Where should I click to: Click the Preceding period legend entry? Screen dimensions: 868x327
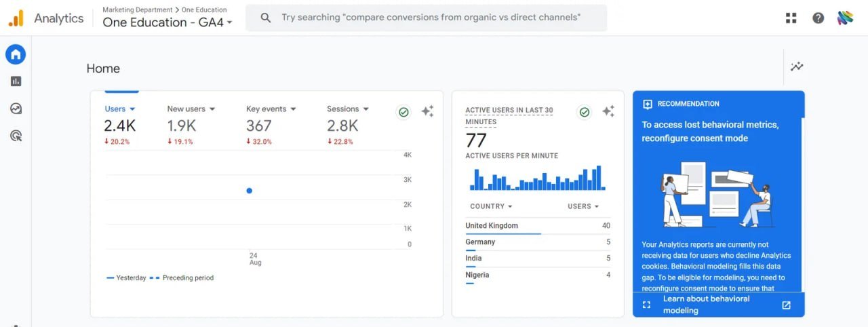[181, 277]
